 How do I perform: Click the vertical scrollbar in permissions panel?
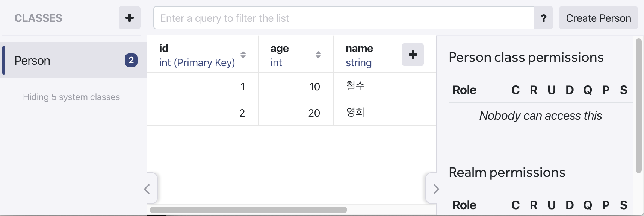(638, 105)
